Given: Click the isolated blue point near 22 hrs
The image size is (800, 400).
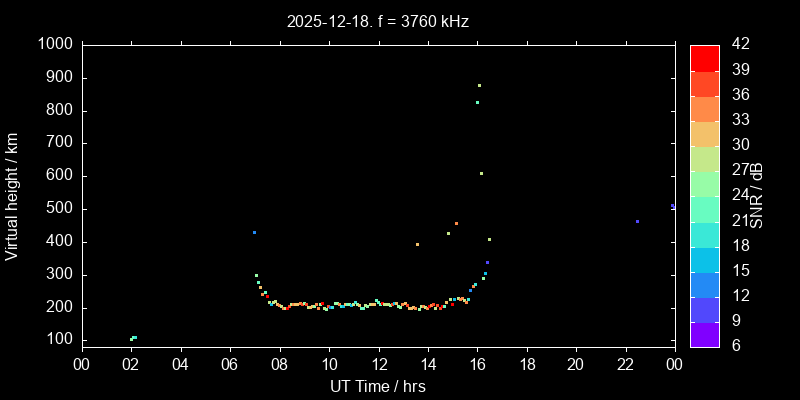Looking at the screenshot, I should pyautogui.click(x=637, y=221).
